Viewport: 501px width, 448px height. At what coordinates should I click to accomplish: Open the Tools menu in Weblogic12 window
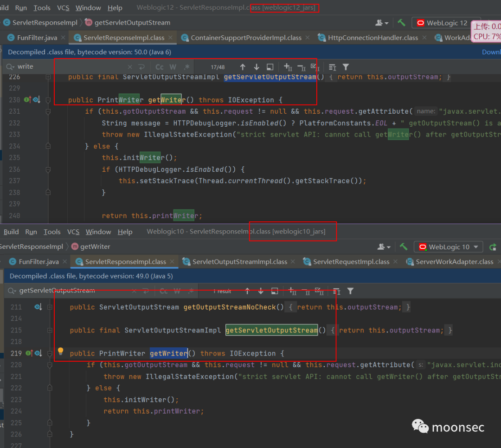(x=42, y=8)
